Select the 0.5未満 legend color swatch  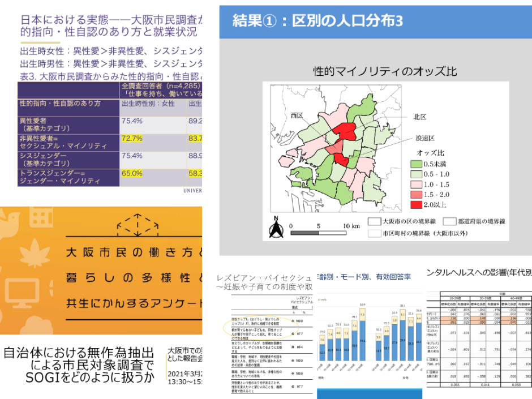[x=417, y=164]
